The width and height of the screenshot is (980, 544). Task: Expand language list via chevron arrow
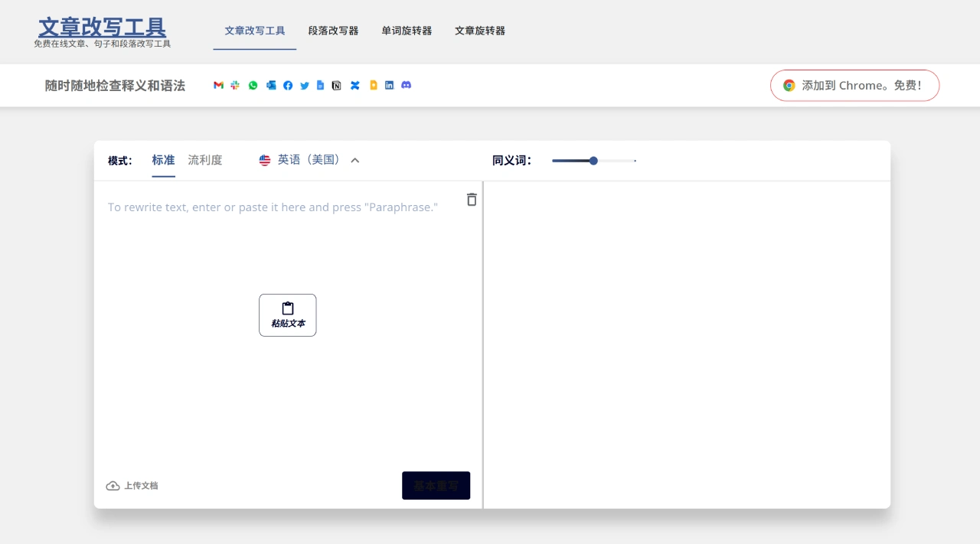click(355, 161)
